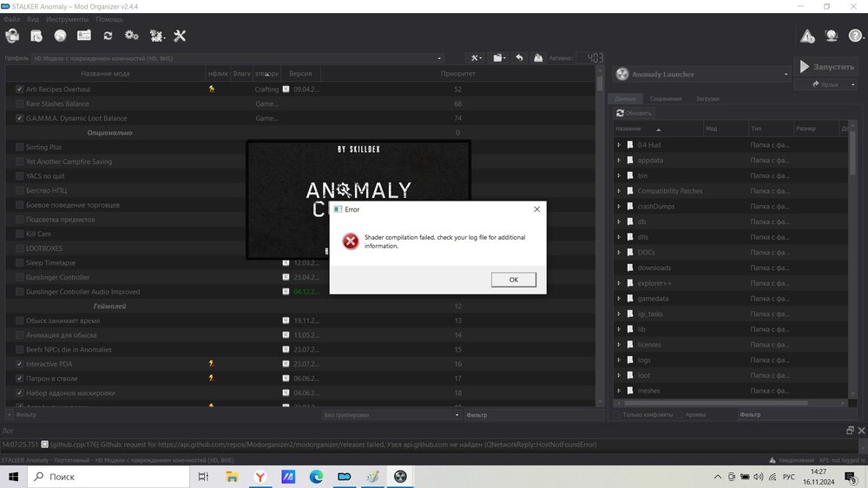Click OK in the Error dialog
Viewport: 868px width, 488px height.
[x=513, y=280]
